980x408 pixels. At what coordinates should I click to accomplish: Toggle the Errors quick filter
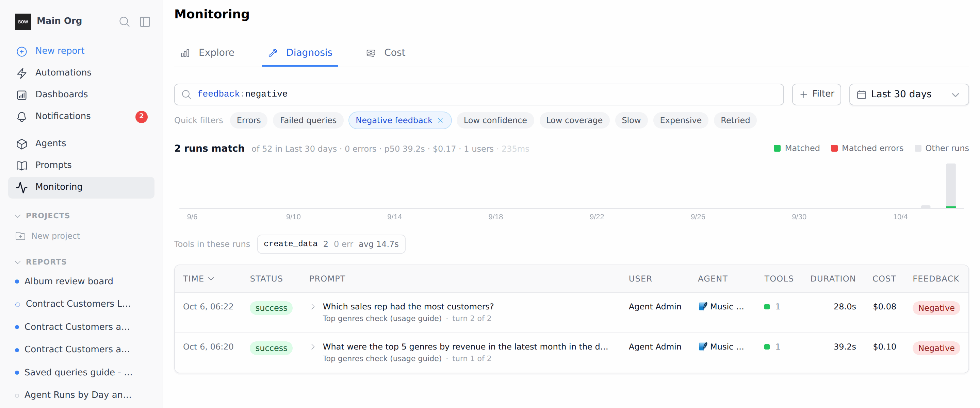click(248, 121)
